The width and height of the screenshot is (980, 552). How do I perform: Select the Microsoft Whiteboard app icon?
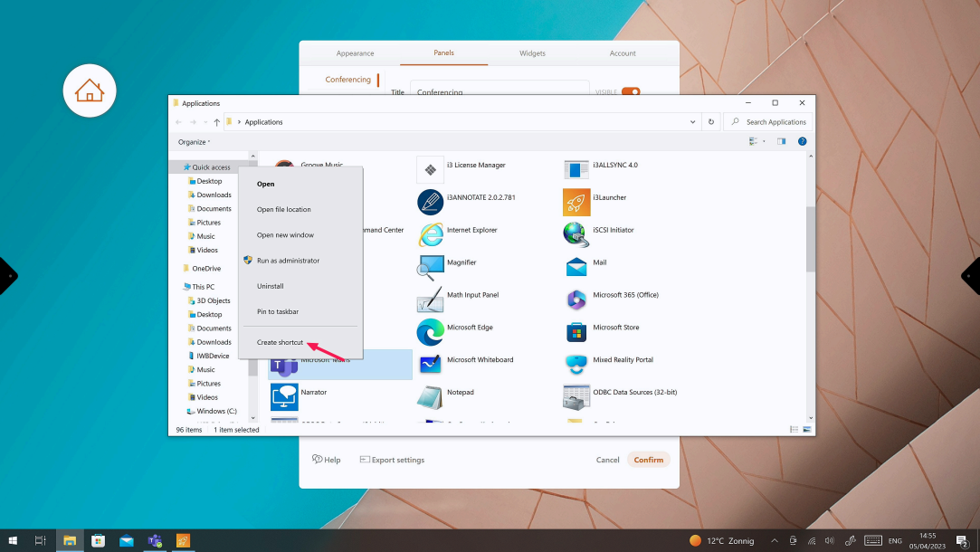point(431,363)
